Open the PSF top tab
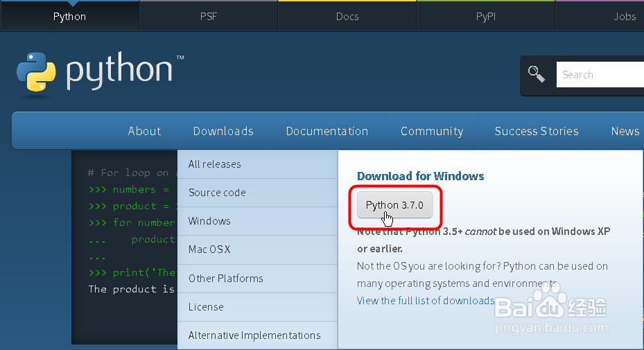644x350 pixels. [x=209, y=16]
